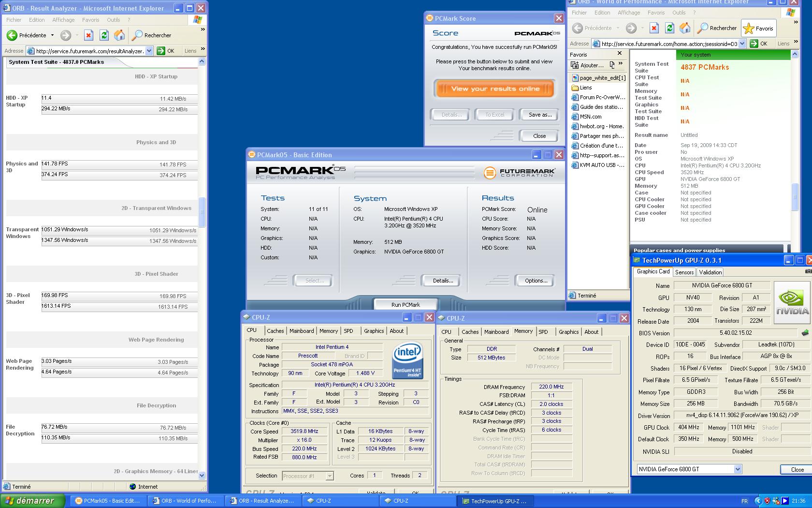Open the Validation tab in GPU-Z
This screenshot has width=812, height=508.
[x=710, y=272]
